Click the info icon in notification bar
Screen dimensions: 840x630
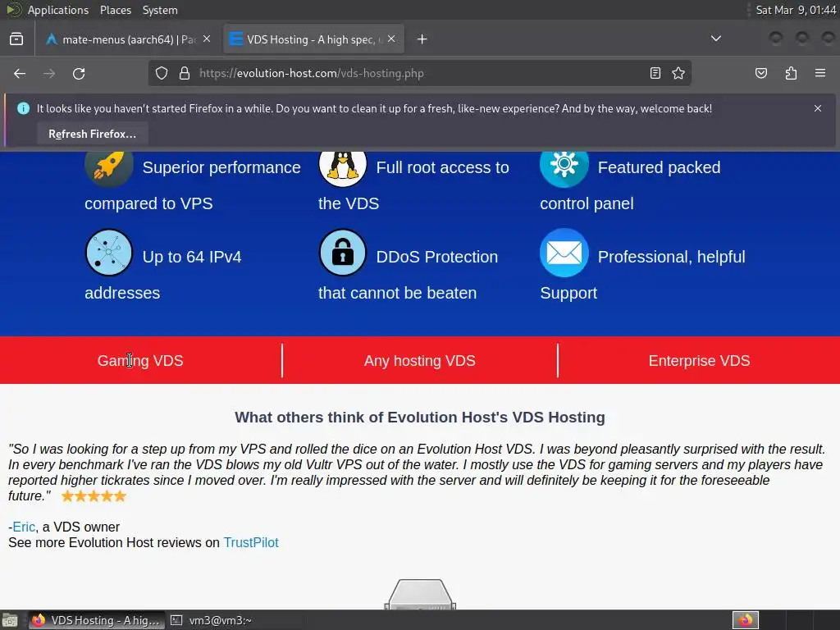click(23, 108)
